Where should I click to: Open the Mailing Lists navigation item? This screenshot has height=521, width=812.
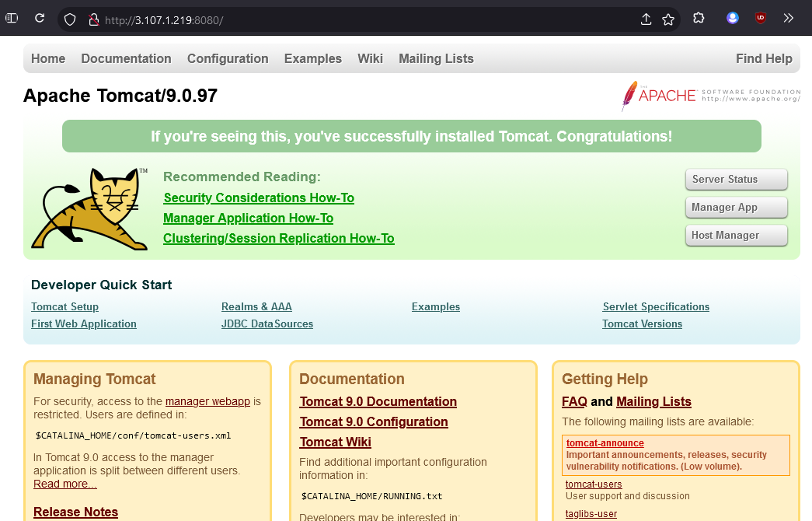point(436,58)
